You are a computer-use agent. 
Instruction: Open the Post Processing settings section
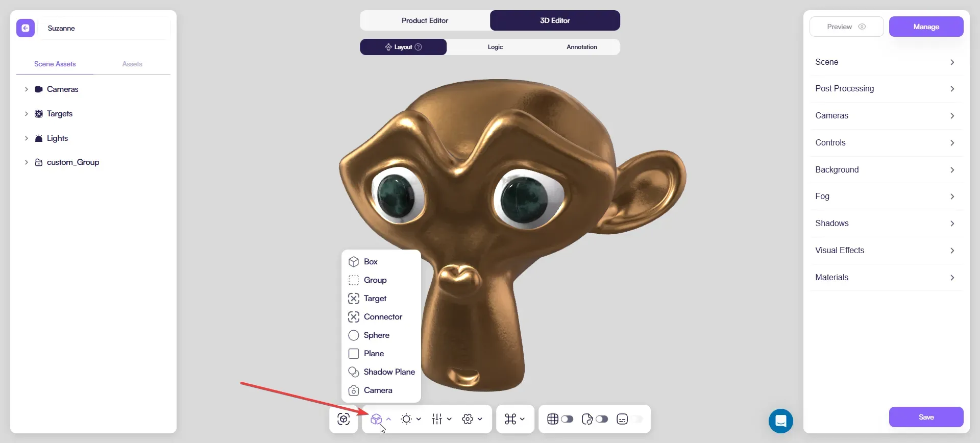[x=885, y=89]
